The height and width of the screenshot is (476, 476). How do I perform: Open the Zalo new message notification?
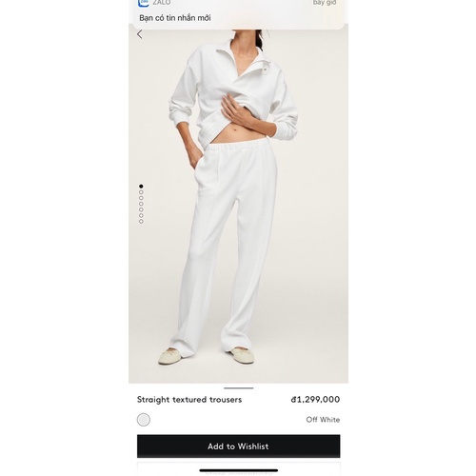238,14
